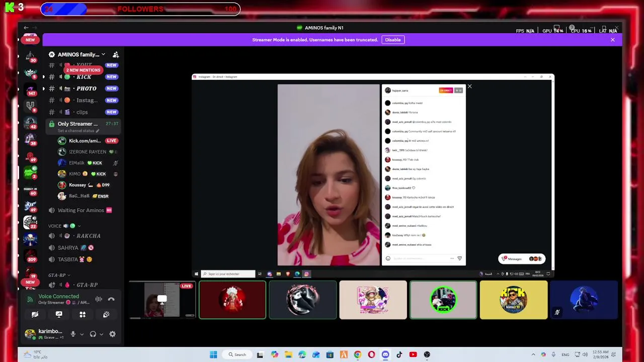This screenshot has width=644, height=362.
Task: Open the invite people icon beside server name
Action: [116, 54]
